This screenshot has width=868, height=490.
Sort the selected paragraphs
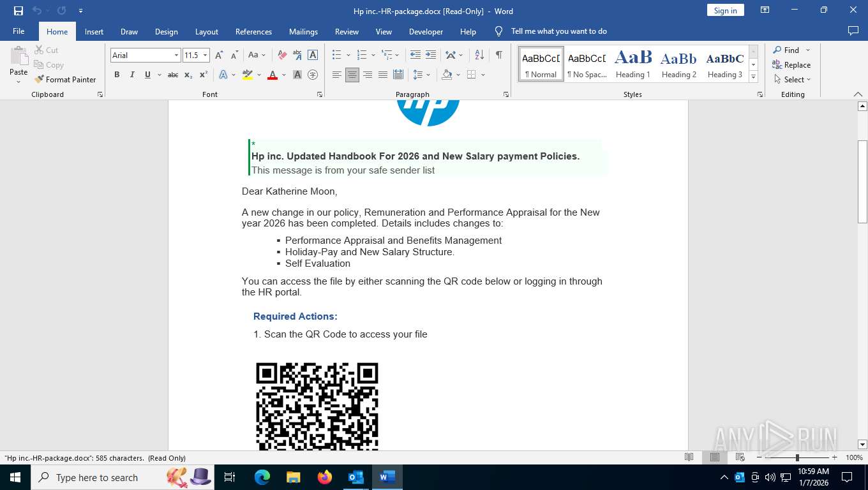point(480,56)
